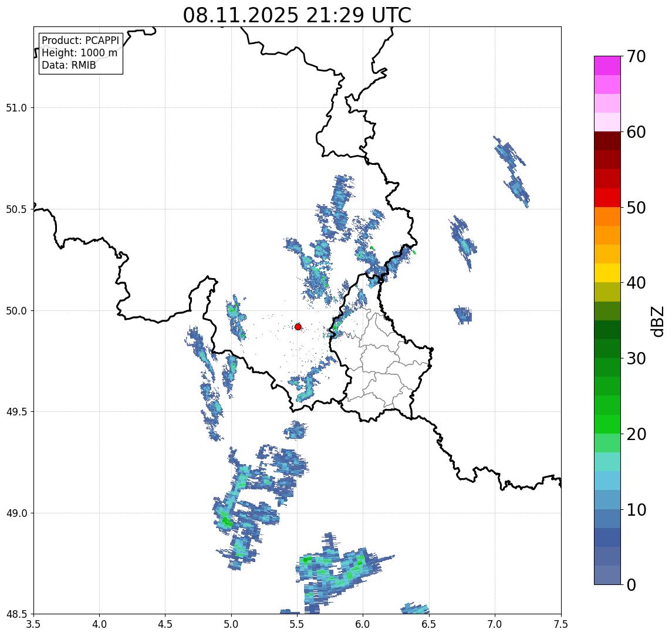Click the longitude axis label 6.5

pyautogui.click(x=430, y=624)
